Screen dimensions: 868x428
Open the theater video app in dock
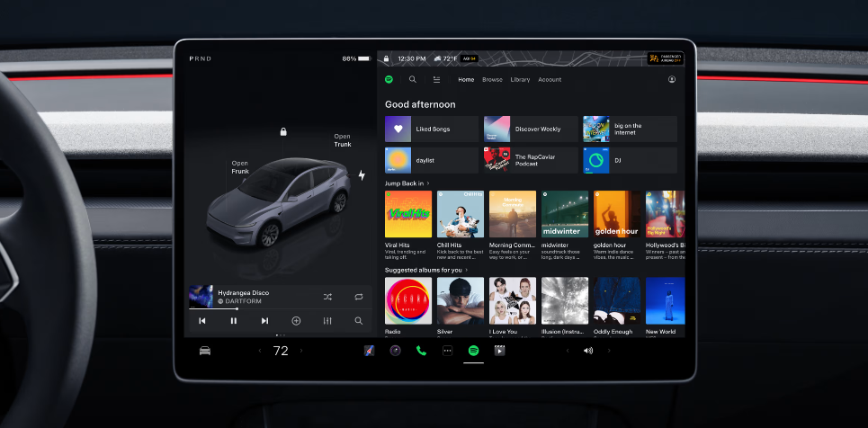(499, 351)
